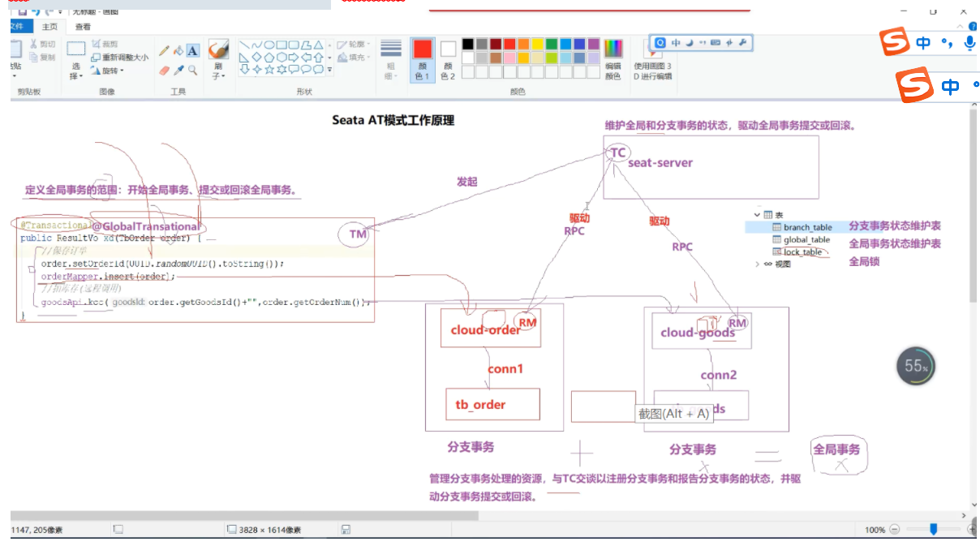The height and width of the screenshot is (550, 980).
Task: Pick the Eraser tool
Action: (x=164, y=71)
